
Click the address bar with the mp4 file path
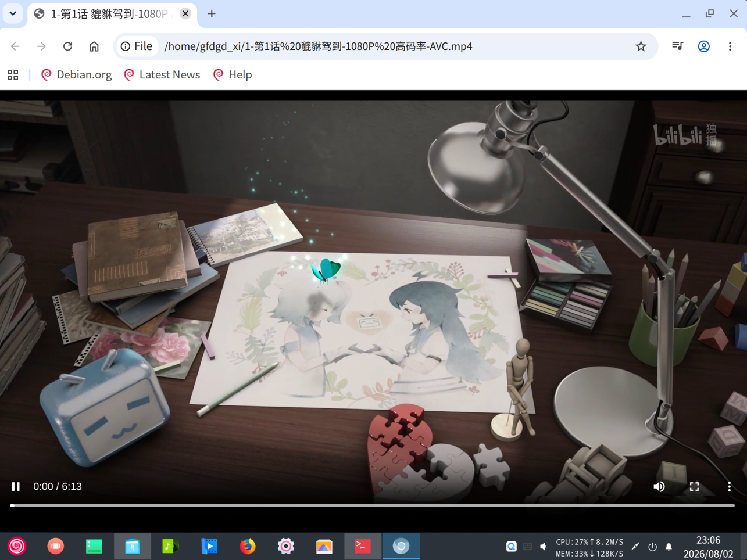point(318,46)
